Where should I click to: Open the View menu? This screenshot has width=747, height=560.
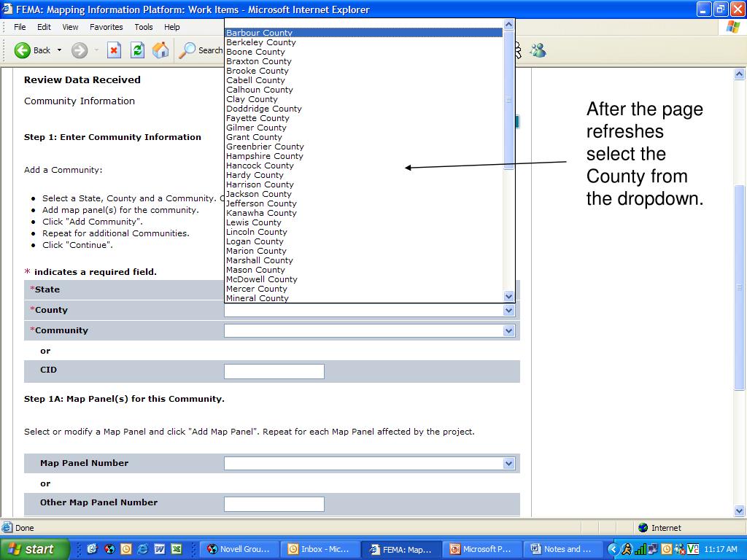[x=70, y=27]
